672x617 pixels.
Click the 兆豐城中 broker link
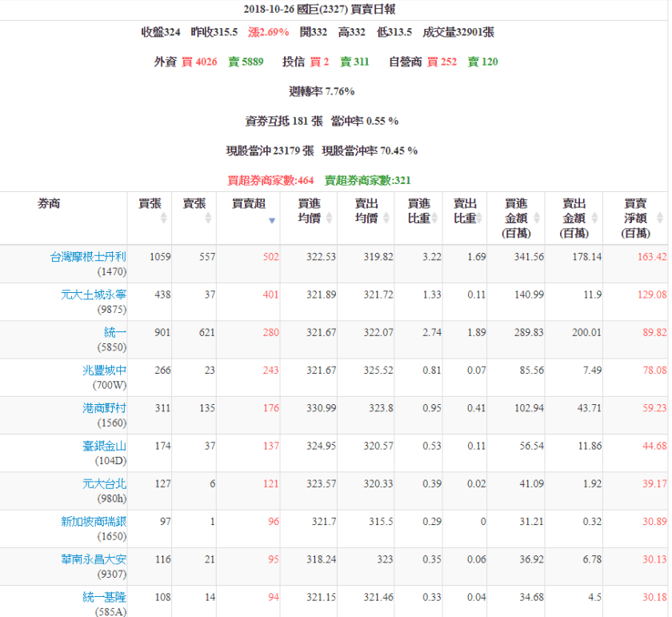pos(104,370)
